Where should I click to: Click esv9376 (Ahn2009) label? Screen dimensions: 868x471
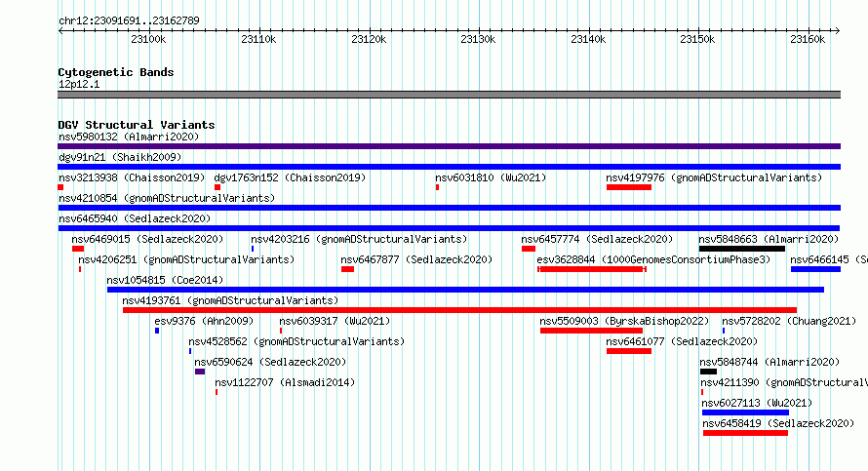point(204,321)
